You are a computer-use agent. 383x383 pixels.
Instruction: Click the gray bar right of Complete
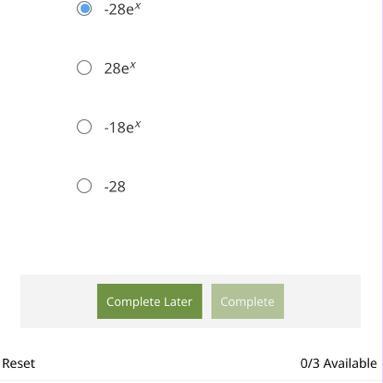click(322, 301)
